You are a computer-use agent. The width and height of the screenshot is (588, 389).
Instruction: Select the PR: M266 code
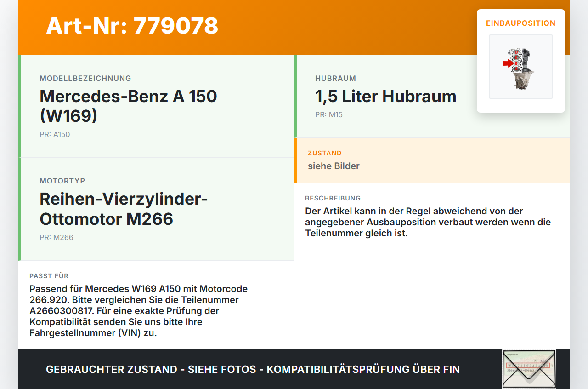(x=57, y=237)
